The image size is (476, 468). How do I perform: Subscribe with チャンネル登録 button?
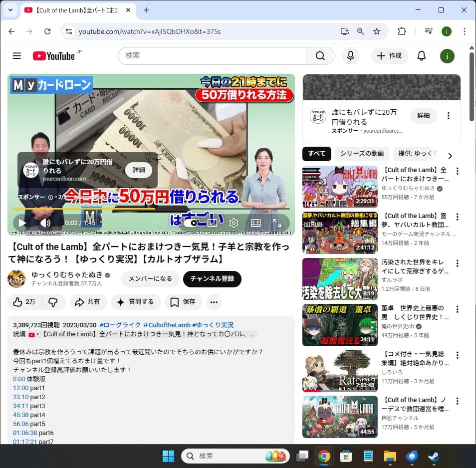coord(212,279)
